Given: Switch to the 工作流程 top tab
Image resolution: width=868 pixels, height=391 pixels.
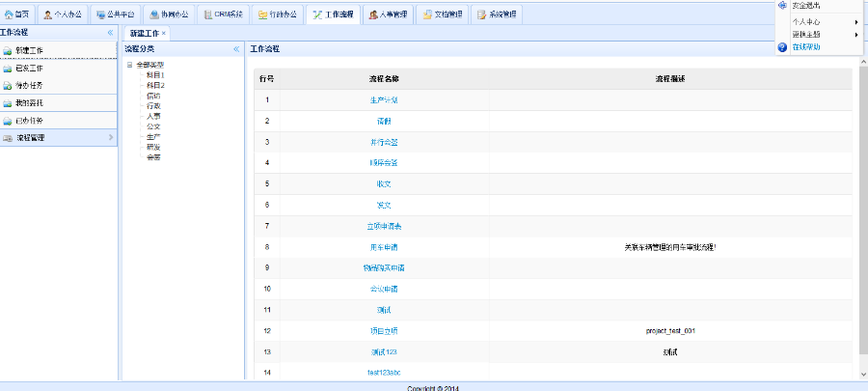Looking at the screenshot, I should (334, 14).
